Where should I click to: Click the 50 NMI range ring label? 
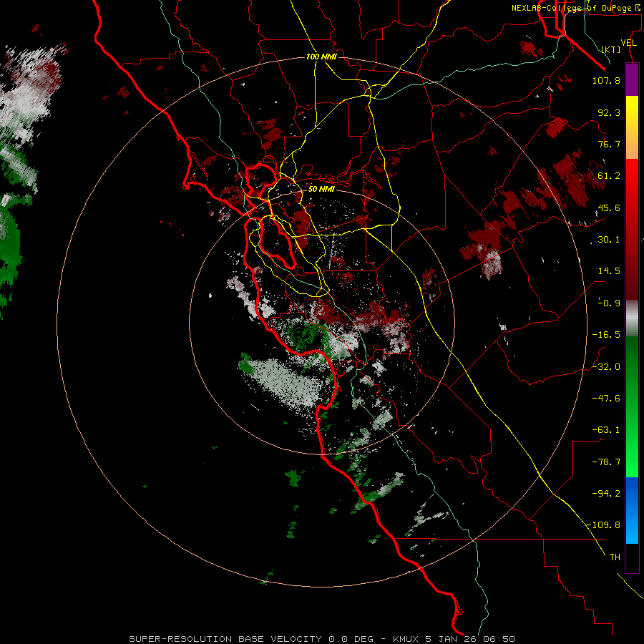[x=321, y=190]
